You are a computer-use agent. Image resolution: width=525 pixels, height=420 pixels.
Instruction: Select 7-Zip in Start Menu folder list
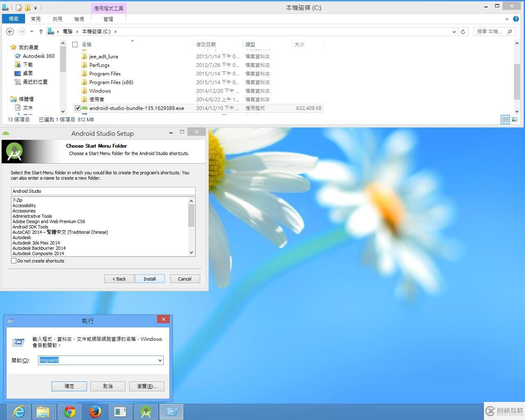click(x=17, y=200)
